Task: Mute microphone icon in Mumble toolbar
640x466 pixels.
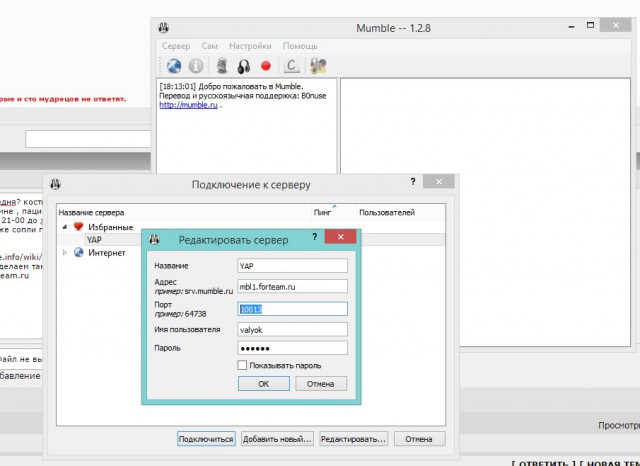Action: tap(222, 66)
